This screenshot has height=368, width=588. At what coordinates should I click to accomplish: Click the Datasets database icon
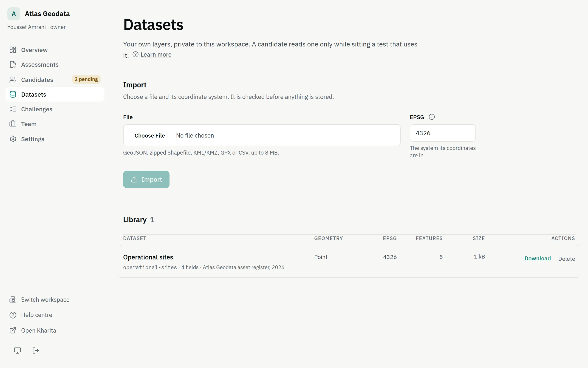tap(13, 95)
